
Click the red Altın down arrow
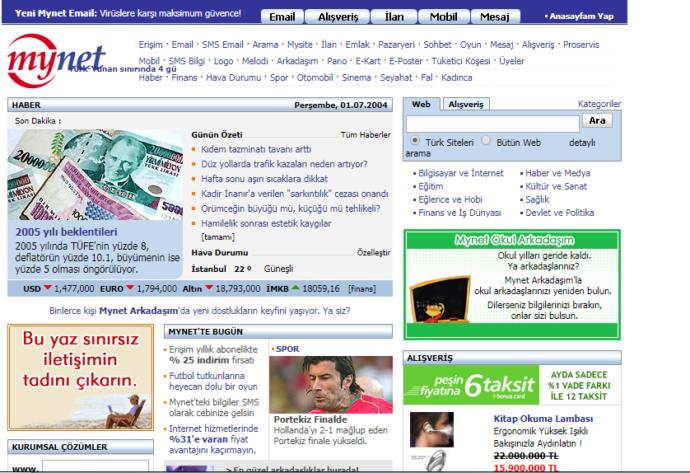point(209,288)
